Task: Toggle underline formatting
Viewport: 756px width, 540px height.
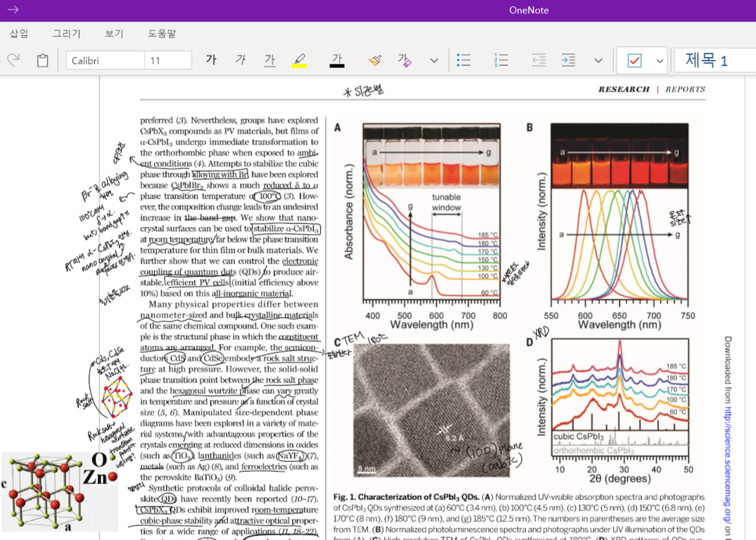Action: [x=269, y=59]
